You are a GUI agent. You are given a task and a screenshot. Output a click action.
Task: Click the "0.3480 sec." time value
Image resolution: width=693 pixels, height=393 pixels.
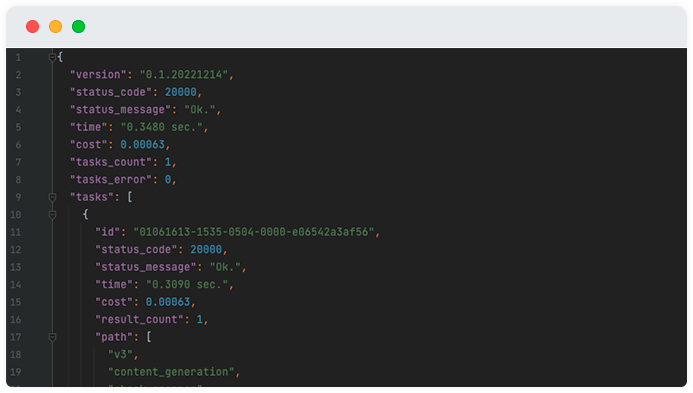click(162, 127)
